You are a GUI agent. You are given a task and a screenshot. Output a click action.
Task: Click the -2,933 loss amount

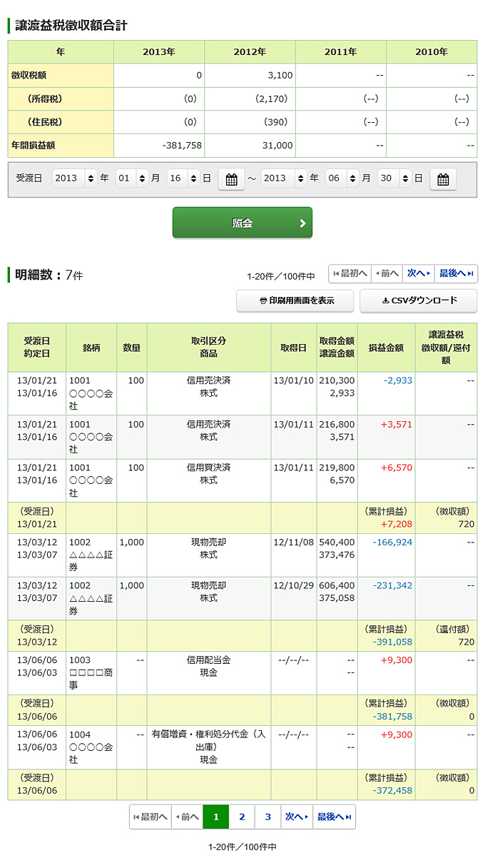point(397,380)
